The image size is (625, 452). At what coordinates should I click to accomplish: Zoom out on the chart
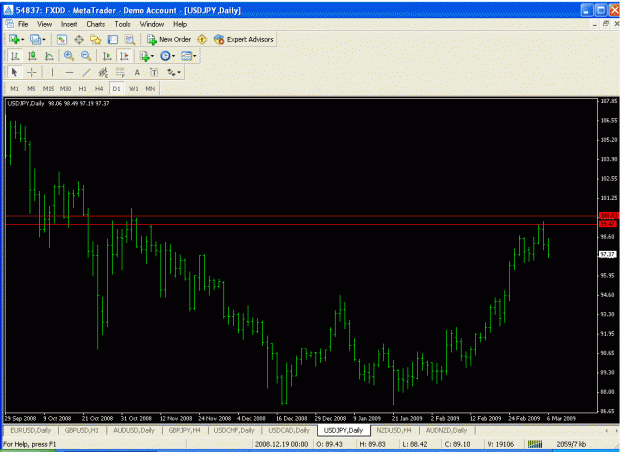tap(86, 56)
